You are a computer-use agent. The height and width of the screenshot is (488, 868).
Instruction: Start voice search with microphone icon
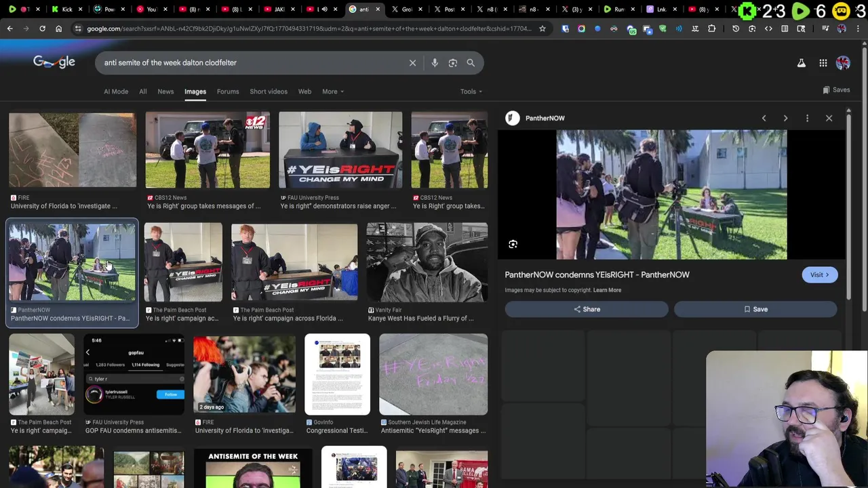pos(435,63)
